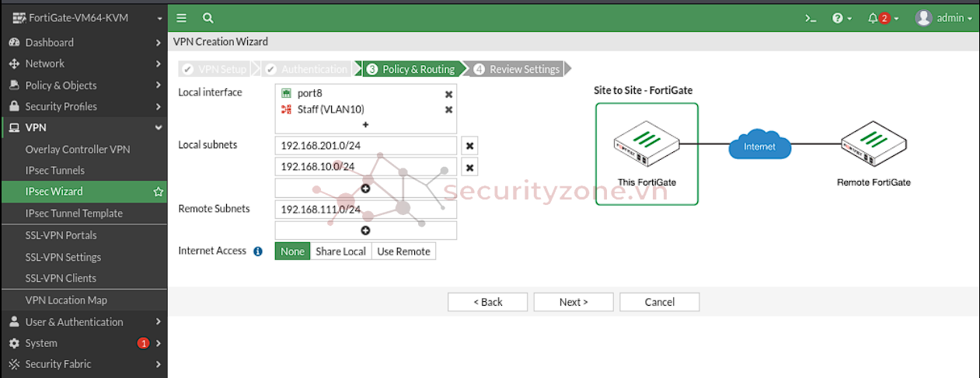Expand the Network menu
The image size is (980, 378).
coord(83,64)
